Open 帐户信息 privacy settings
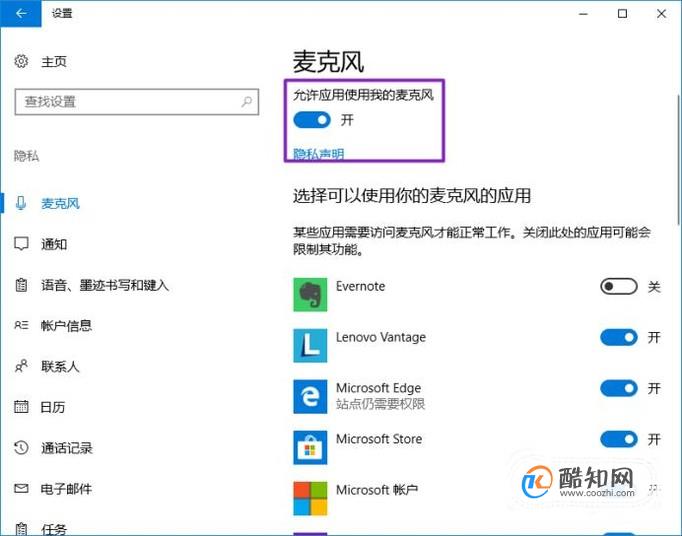Screen dimensions: 682x536 [67, 325]
